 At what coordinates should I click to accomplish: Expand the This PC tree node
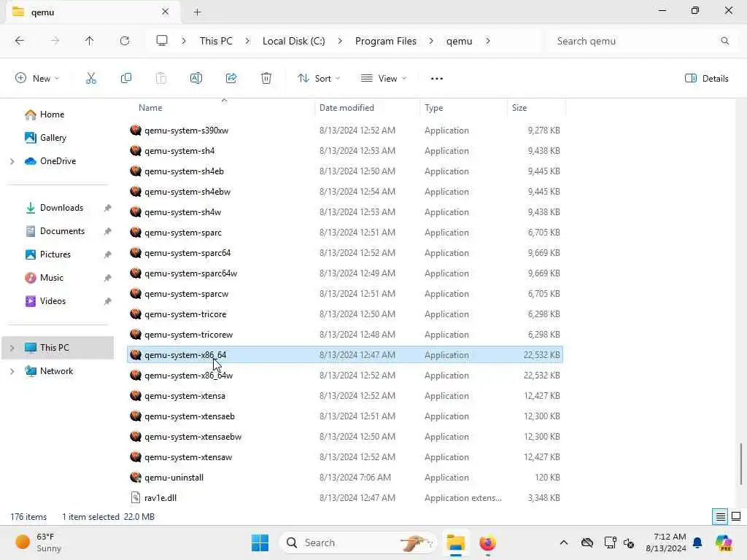[x=12, y=348]
